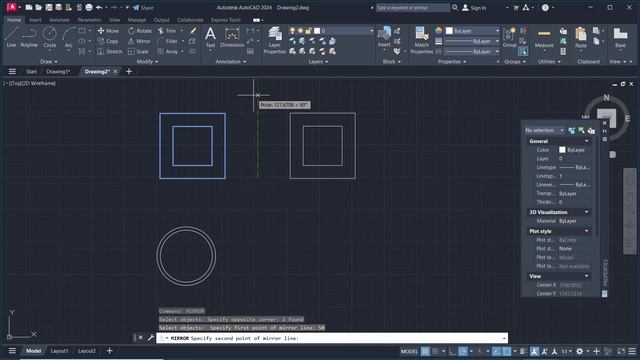Activate the Move command
The width and height of the screenshot is (640, 360).
pos(108,31)
